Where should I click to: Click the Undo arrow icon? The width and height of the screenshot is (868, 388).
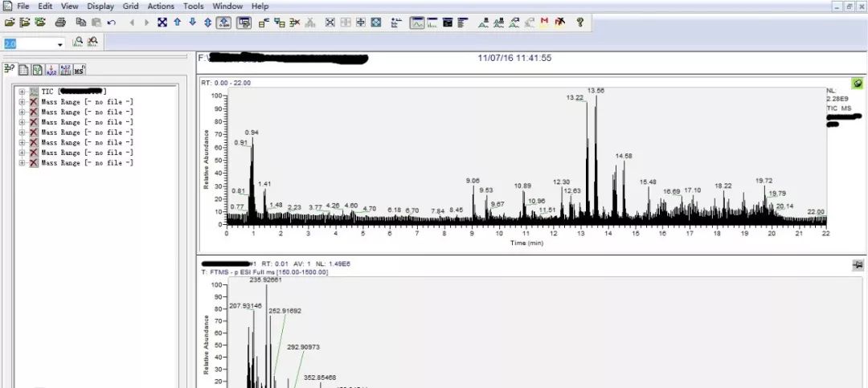coord(111,22)
